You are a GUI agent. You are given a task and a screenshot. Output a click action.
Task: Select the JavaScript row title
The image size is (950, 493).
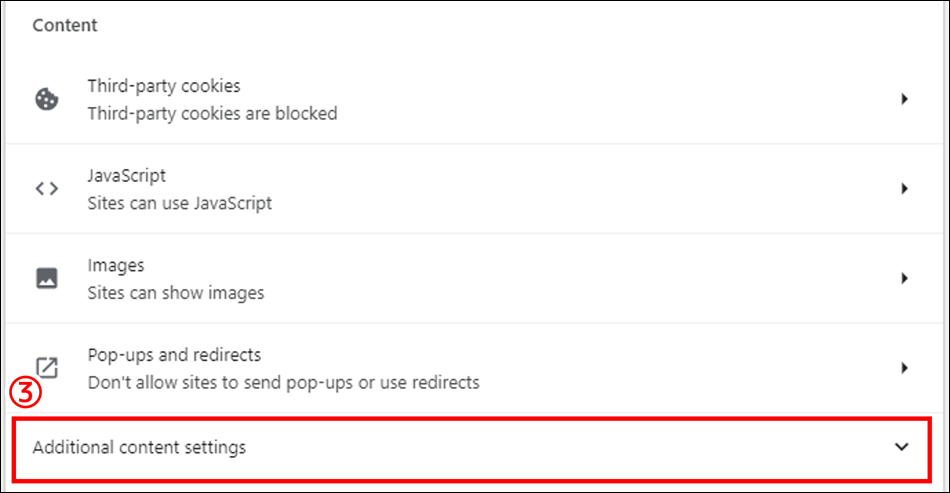[x=126, y=176]
